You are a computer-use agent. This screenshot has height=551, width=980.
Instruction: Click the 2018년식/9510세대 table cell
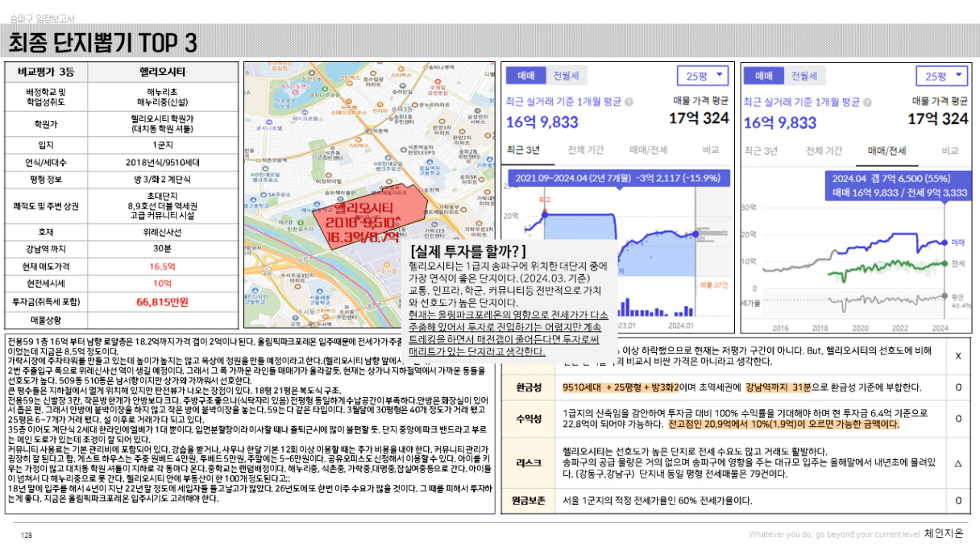click(x=162, y=162)
